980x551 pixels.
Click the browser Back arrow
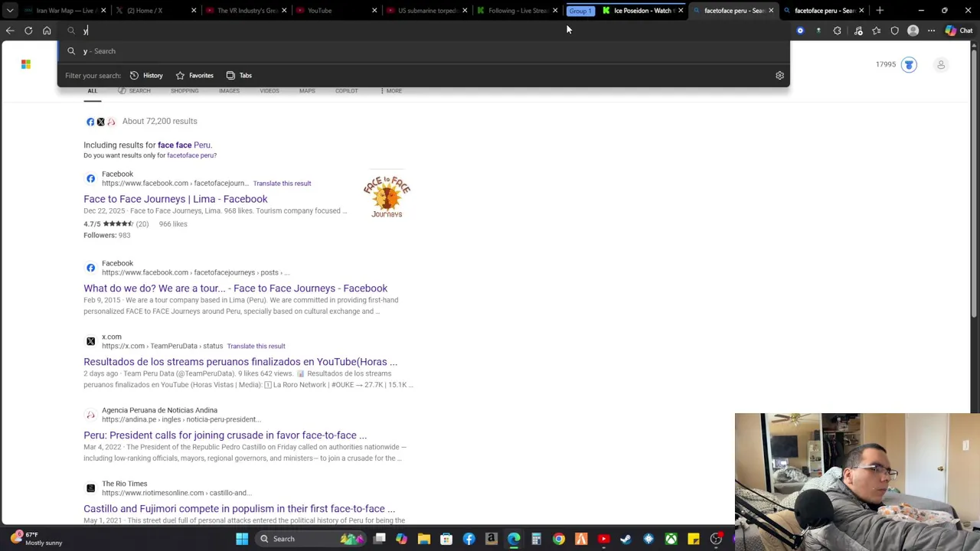pos(10,31)
